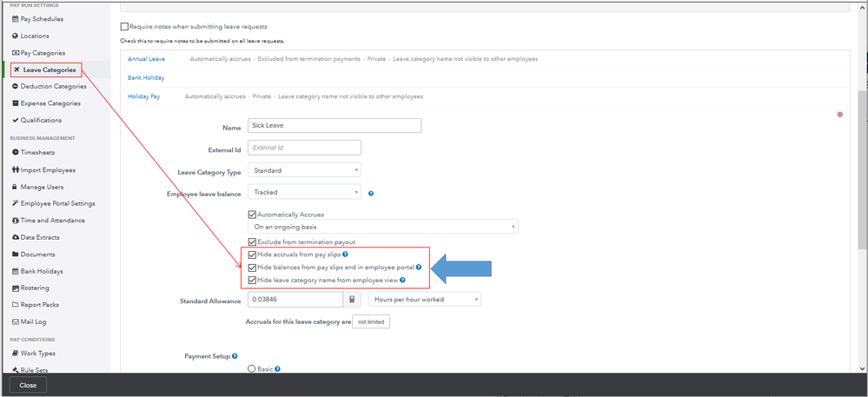Click the scrollbar down arrow
This screenshot has width=868, height=397.
point(862,368)
